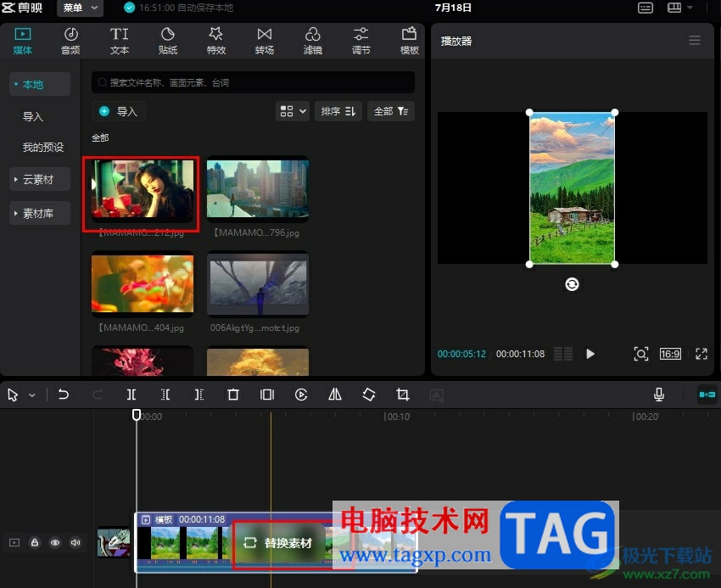Toggle the track video icon at far left
721x588 pixels.
[x=14, y=542]
